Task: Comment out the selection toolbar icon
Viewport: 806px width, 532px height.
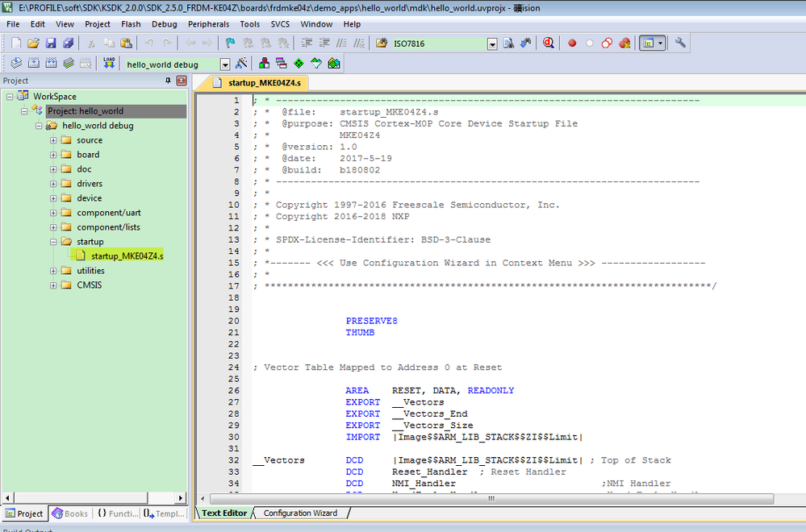Action: tap(341, 44)
